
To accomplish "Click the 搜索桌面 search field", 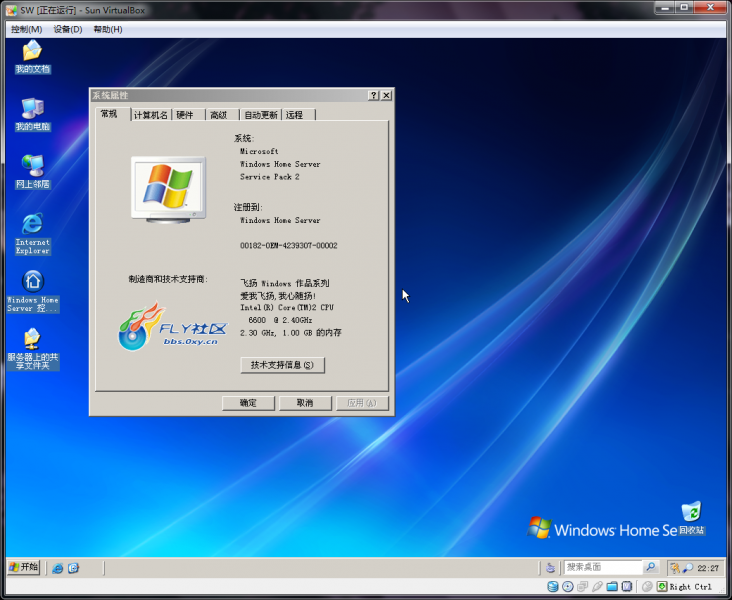I will coord(603,567).
